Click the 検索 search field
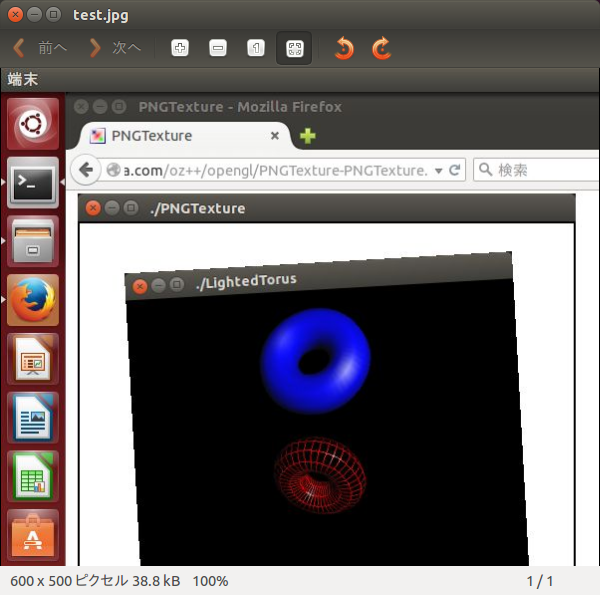This screenshot has height=595, width=600. pos(536,170)
